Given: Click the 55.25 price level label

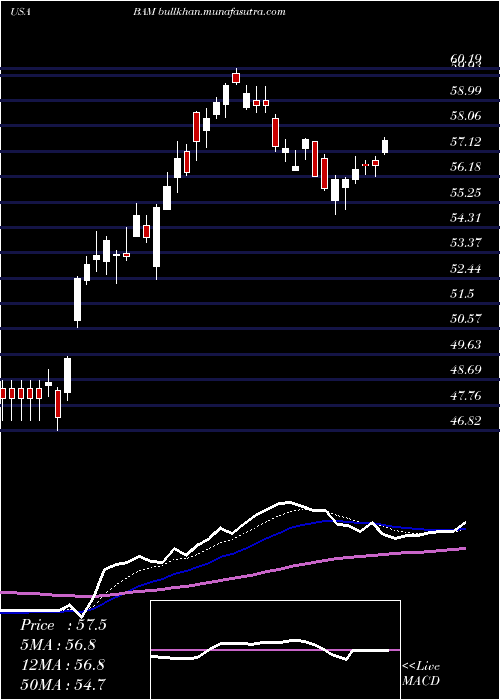Looking at the screenshot, I should pyautogui.click(x=466, y=193).
